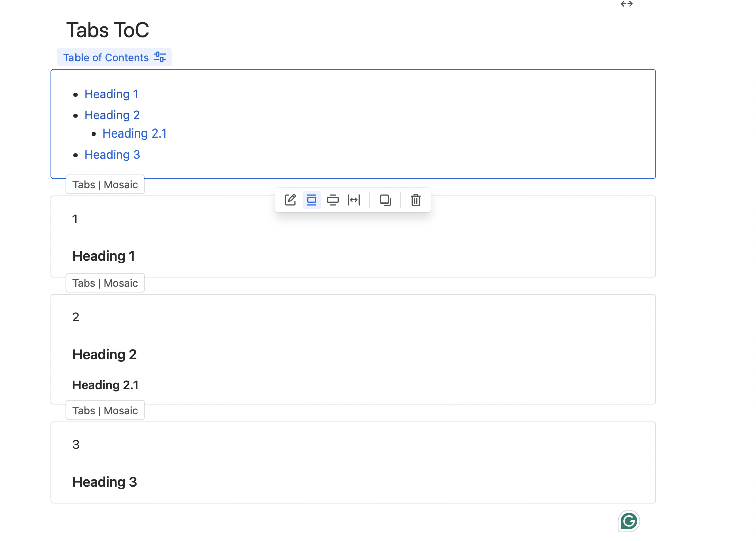This screenshot has height=541, width=756.
Task: Toggle the highlighted center alignment option
Action: [x=312, y=200]
